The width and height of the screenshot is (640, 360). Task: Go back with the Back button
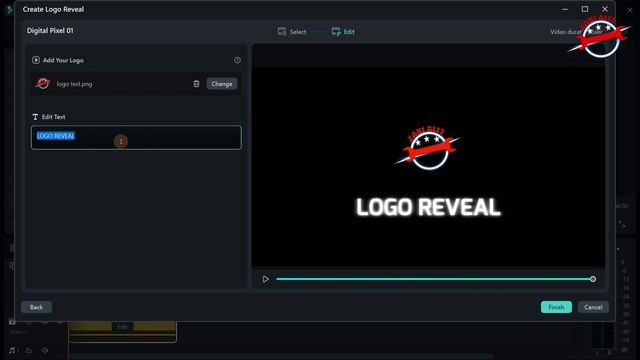(x=36, y=307)
